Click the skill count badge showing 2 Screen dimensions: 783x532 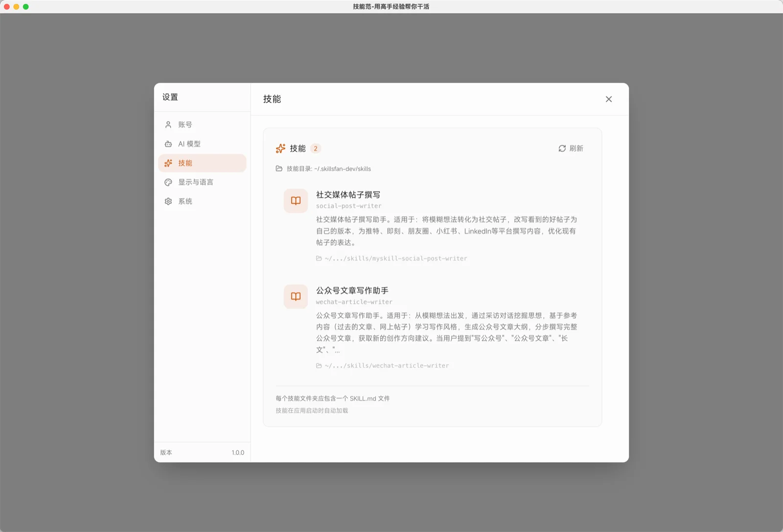315,148
